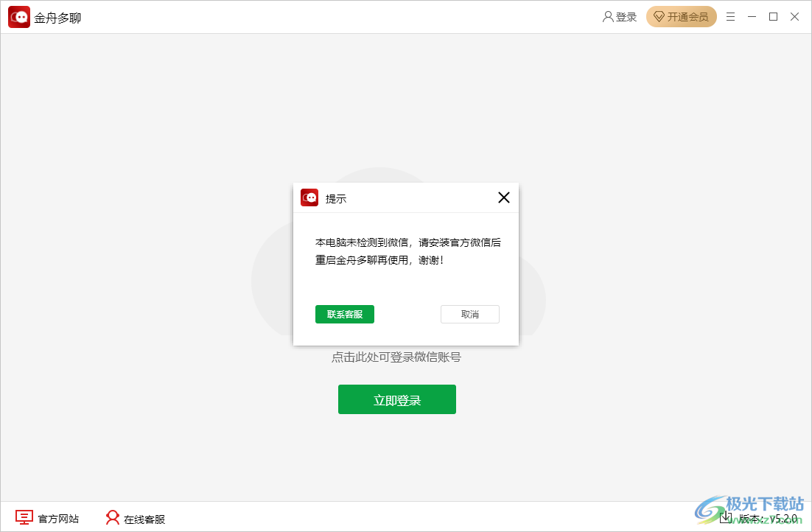Click the 提示 dialog title text
Image resolution: width=812 pixels, height=532 pixels.
[x=335, y=199]
